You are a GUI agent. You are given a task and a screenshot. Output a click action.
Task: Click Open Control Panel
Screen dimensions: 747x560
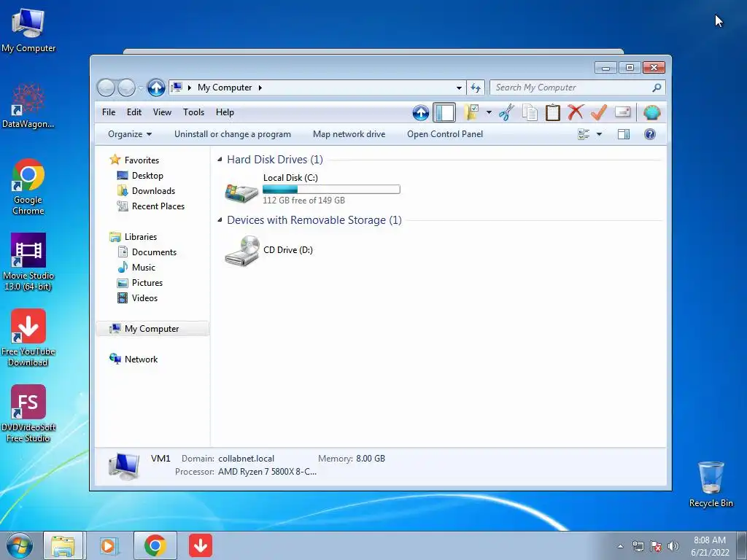pos(445,134)
